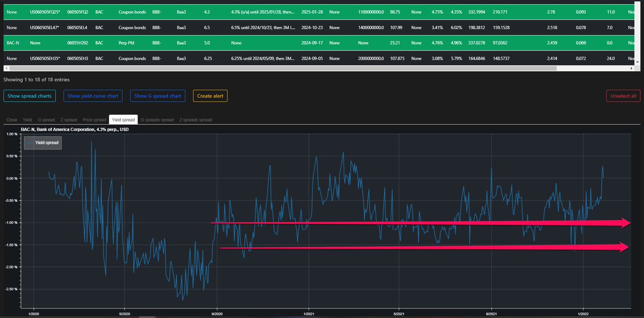Open the Show spread charts button
Viewport: 644px width, 318px height.
(30, 96)
